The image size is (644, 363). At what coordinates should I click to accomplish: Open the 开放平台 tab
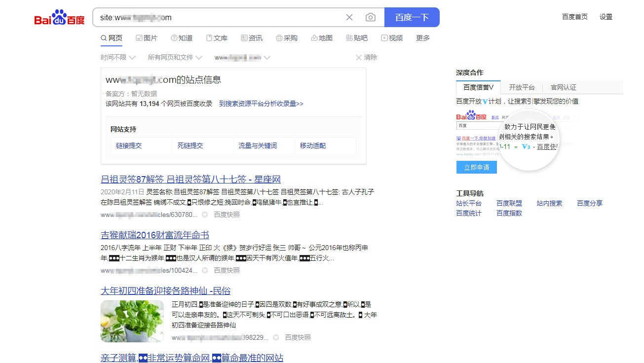[522, 87]
